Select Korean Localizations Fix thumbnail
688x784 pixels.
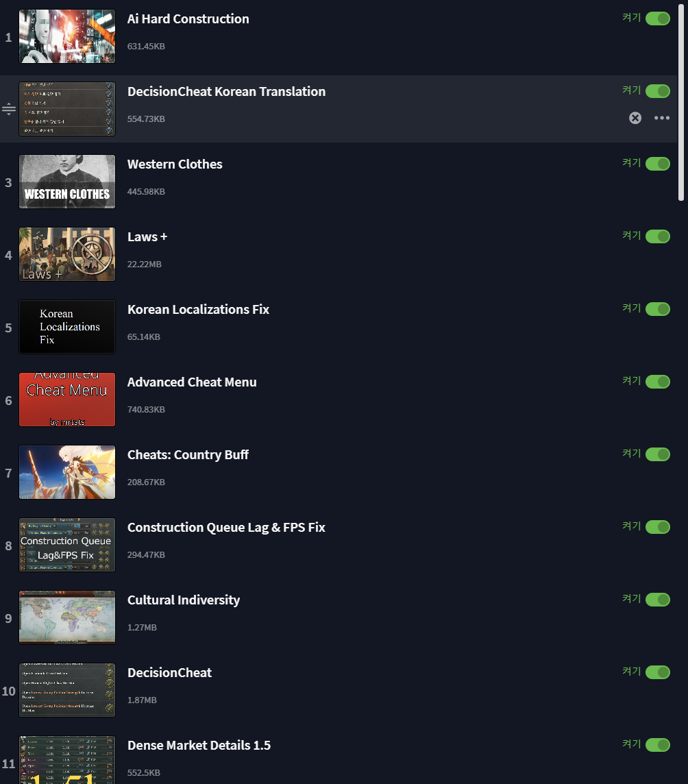pyautogui.click(x=67, y=327)
